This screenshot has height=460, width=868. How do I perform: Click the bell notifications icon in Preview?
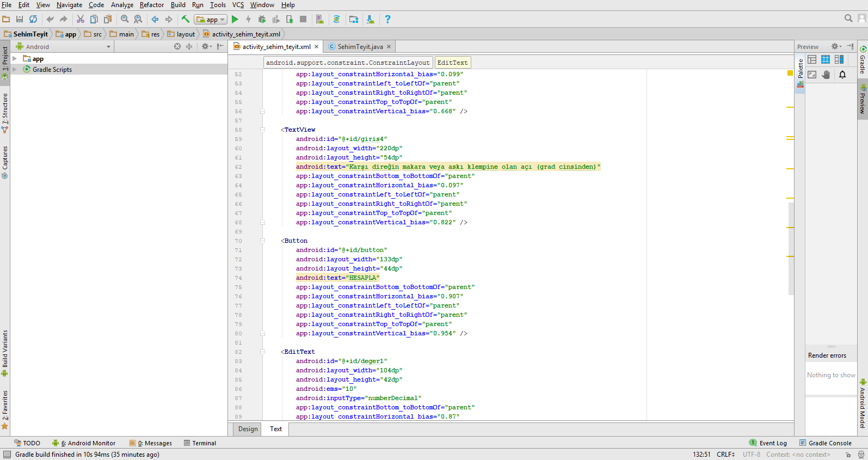point(842,75)
